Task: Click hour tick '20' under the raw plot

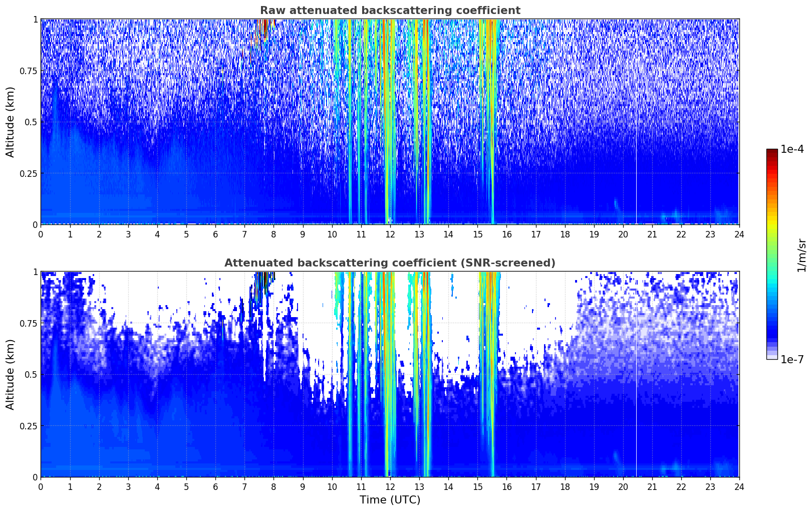Action: point(623,234)
